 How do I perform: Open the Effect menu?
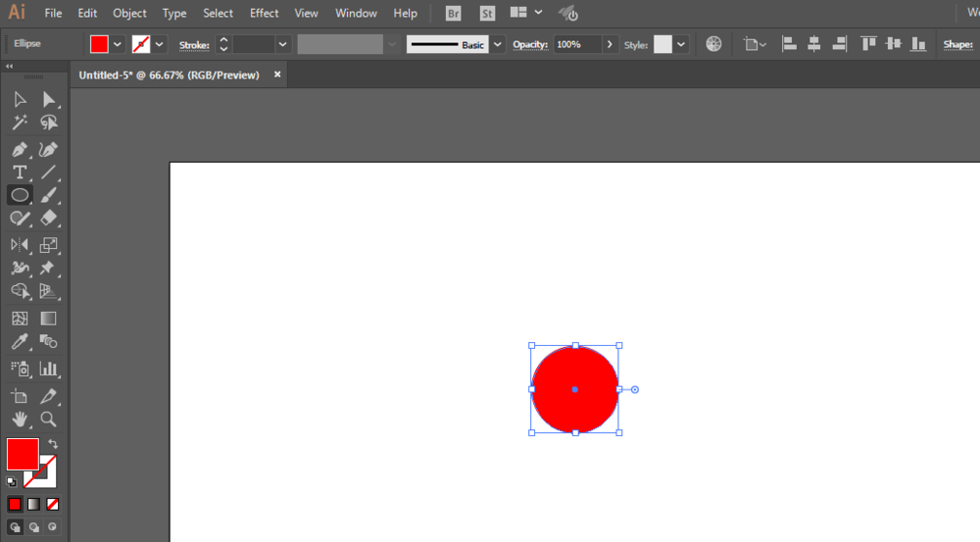click(264, 13)
